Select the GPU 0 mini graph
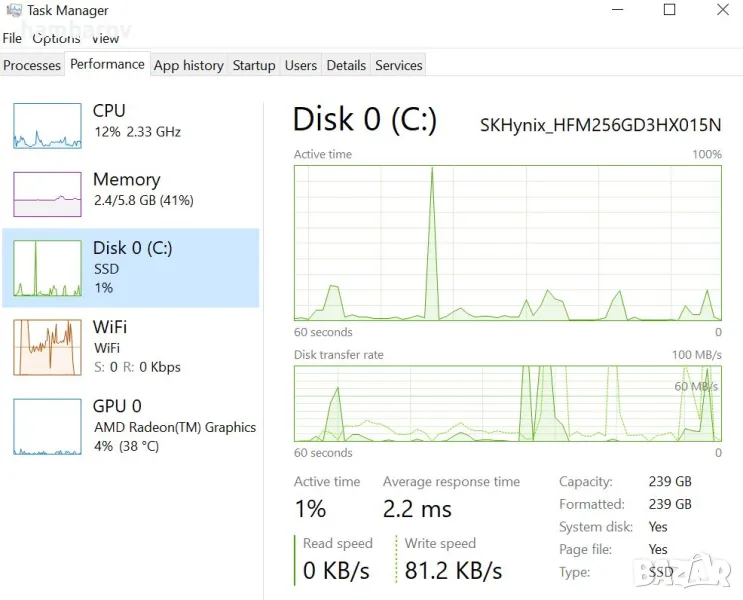743x600 pixels. 47,427
